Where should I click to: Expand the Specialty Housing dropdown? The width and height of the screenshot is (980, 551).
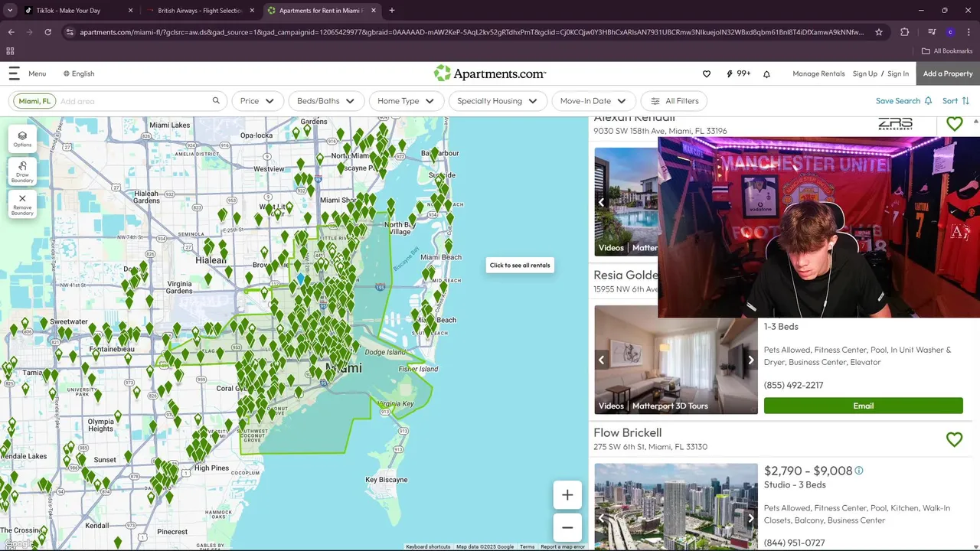pos(497,101)
